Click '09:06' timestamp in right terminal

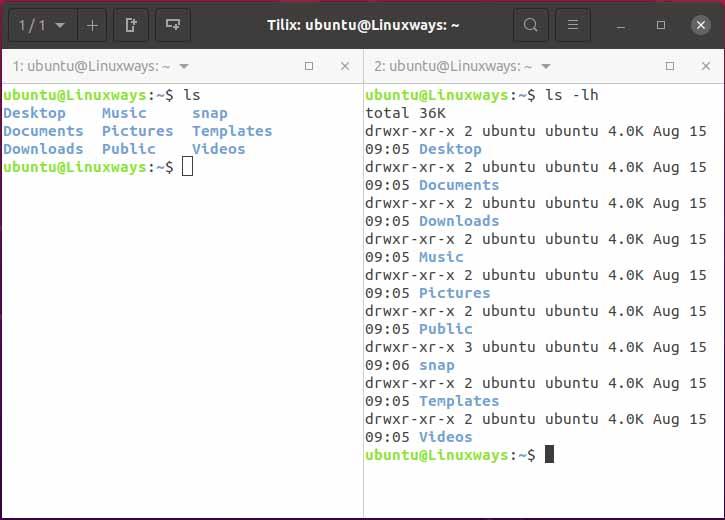click(387, 365)
